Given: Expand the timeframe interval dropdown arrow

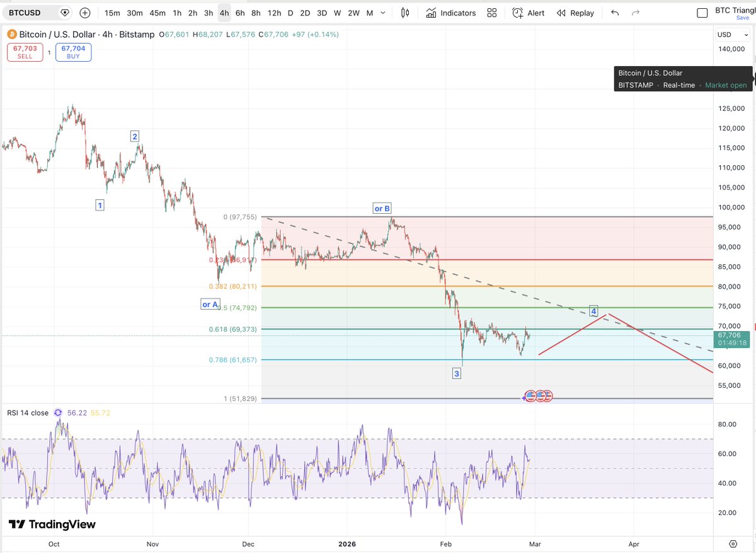Looking at the screenshot, I should tap(384, 13).
